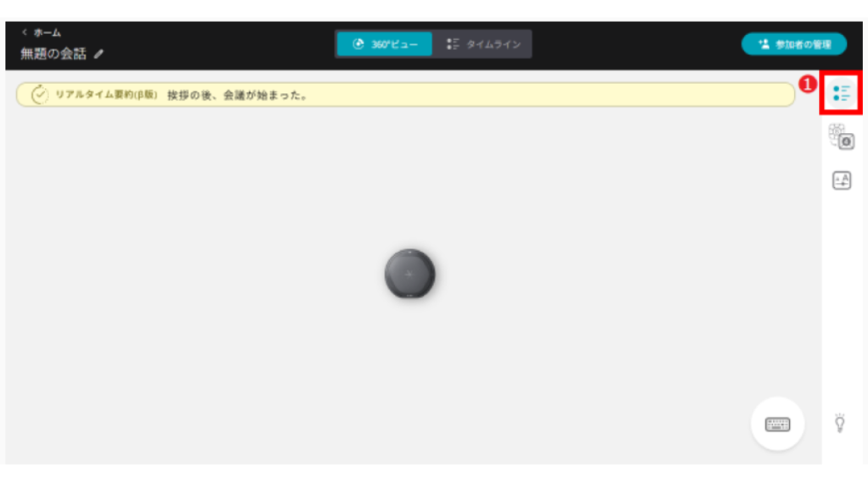Click the pencil icon to rename conversation

(99, 53)
